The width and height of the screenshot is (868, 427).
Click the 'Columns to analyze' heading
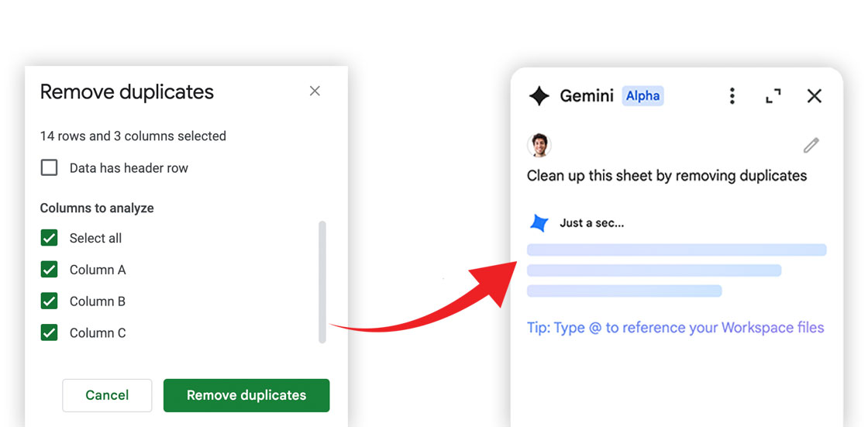pyautogui.click(x=97, y=208)
